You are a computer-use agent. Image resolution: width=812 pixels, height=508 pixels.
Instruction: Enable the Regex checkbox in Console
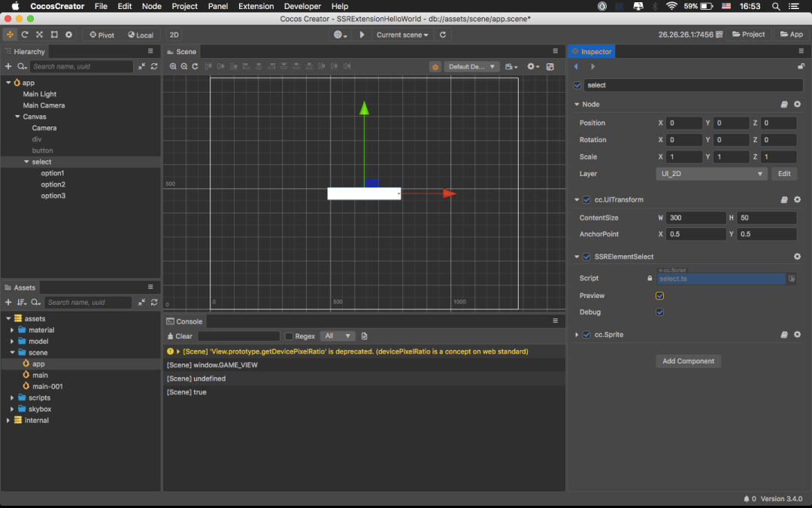(289, 336)
